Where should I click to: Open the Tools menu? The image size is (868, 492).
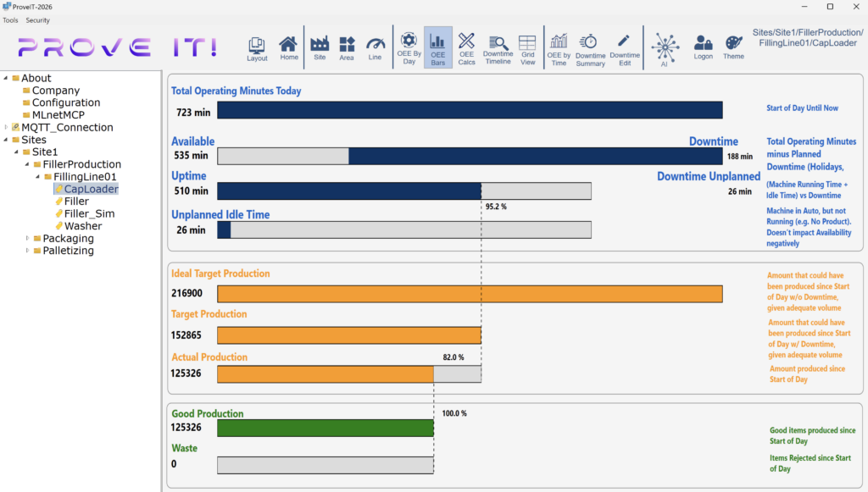(10, 19)
